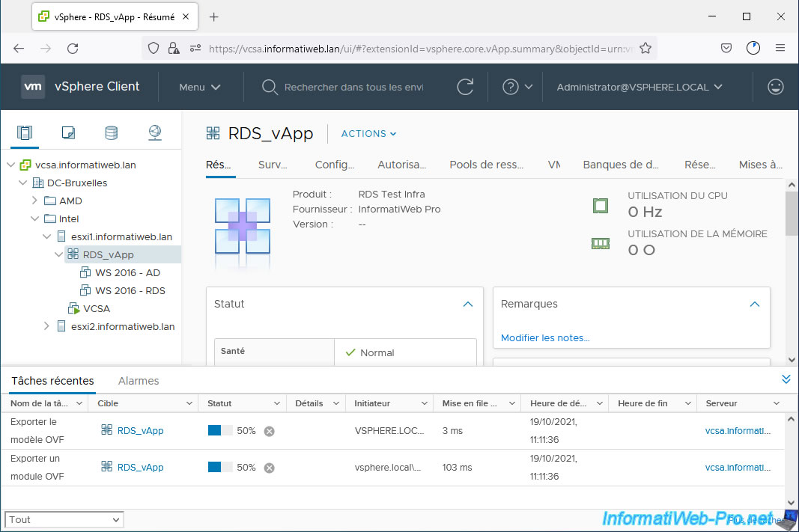The height and width of the screenshot is (532, 799).
Task: Collapse the Intel folder node
Action: pyautogui.click(x=34, y=219)
